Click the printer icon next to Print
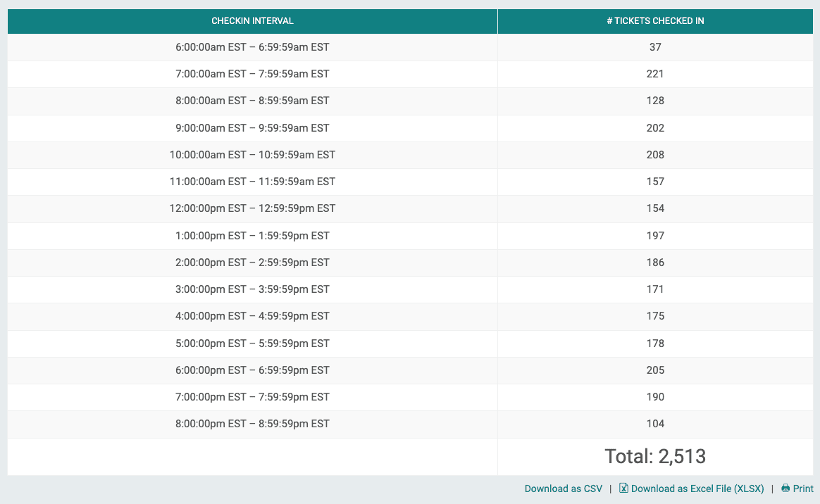Image resolution: width=820 pixels, height=504 pixels. pyautogui.click(x=784, y=488)
